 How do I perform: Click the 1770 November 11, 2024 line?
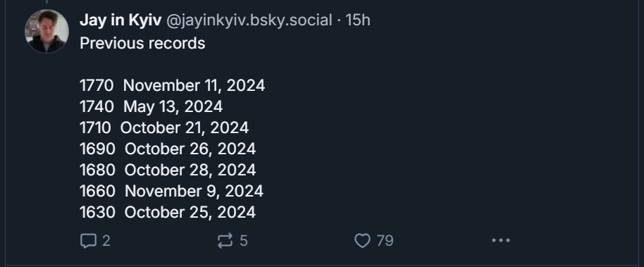click(x=173, y=85)
